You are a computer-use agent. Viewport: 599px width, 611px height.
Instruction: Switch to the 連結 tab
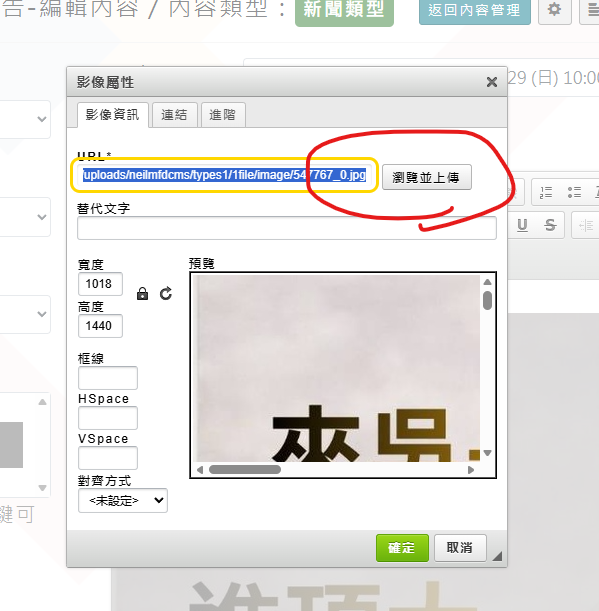174,115
